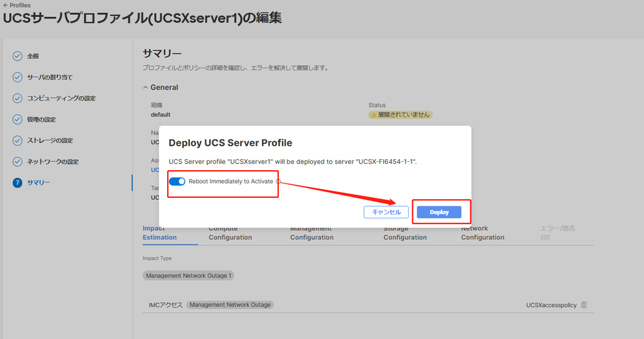644x339 pixels.
Task: Click the Impact Type label
Action: click(157, 258)
